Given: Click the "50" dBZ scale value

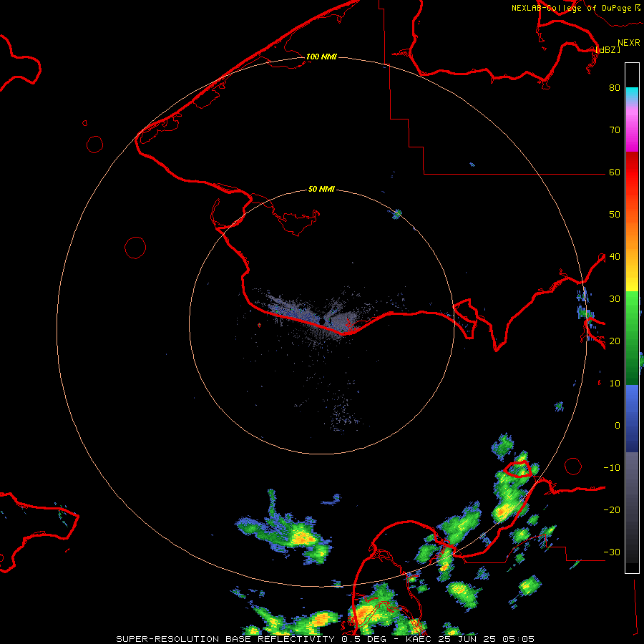Looking at the screenshot, I should click(615, 215).
